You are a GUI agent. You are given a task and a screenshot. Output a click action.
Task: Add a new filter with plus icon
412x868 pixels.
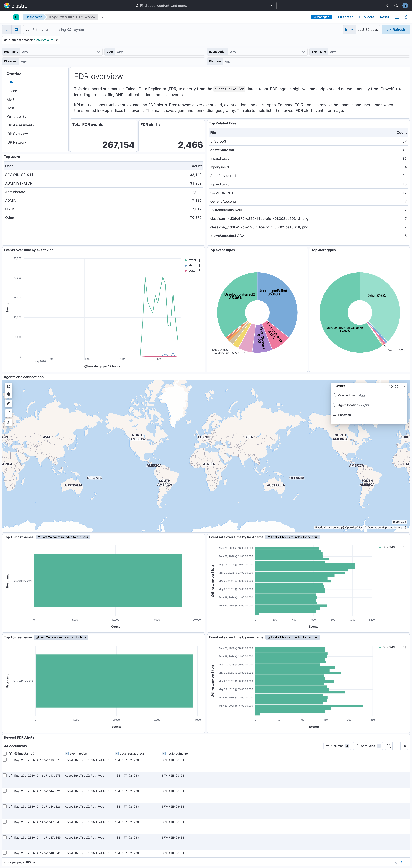point(16,30)
